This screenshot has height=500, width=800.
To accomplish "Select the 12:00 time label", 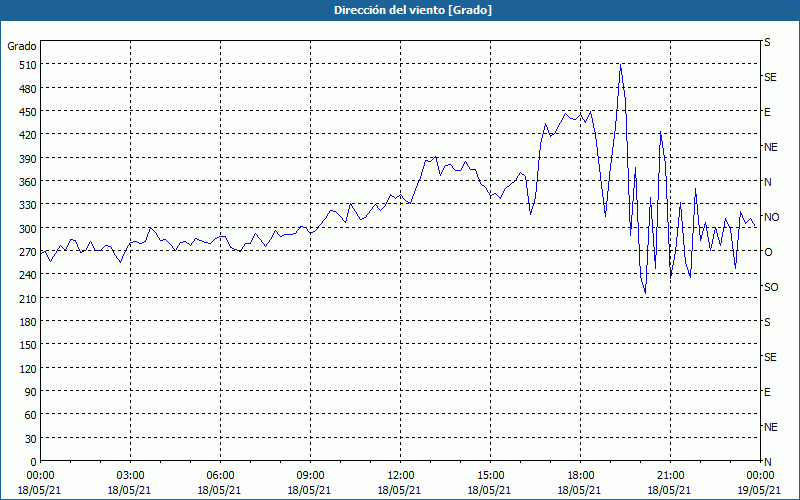I will click(x=400, y=476).
